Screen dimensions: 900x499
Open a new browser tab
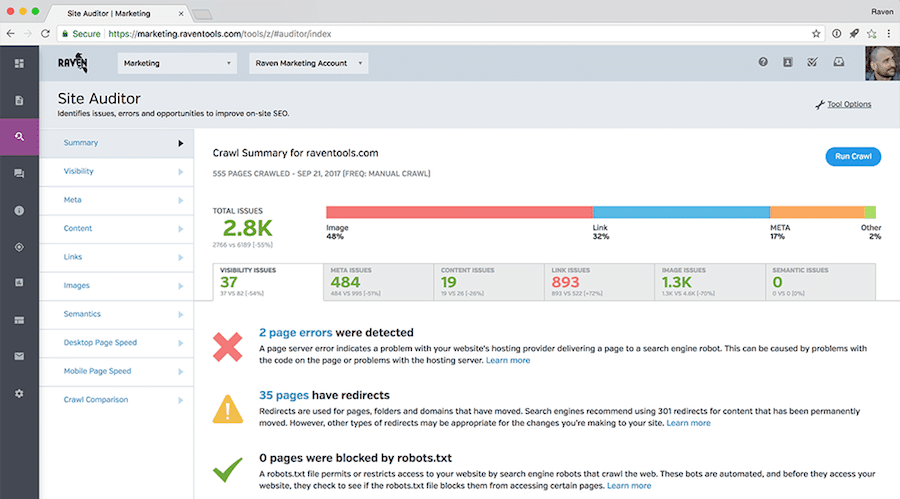coord(202,14)
